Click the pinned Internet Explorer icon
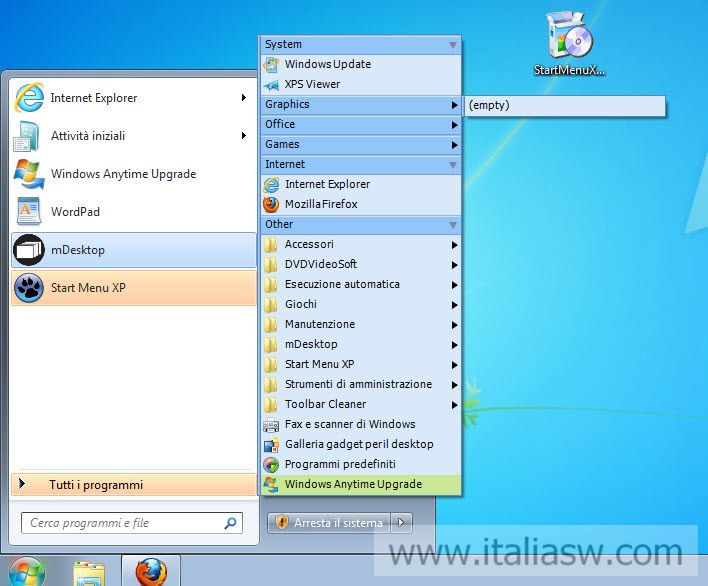This screenshot has height=586, width=708. click(x=29, y=98)
